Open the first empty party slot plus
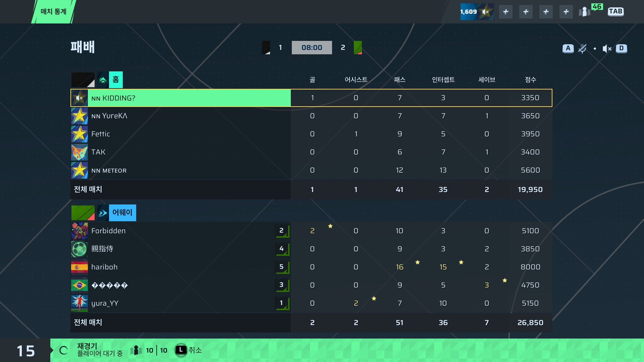This screenshot has width=644, height=362. click(x=506, y=12)
